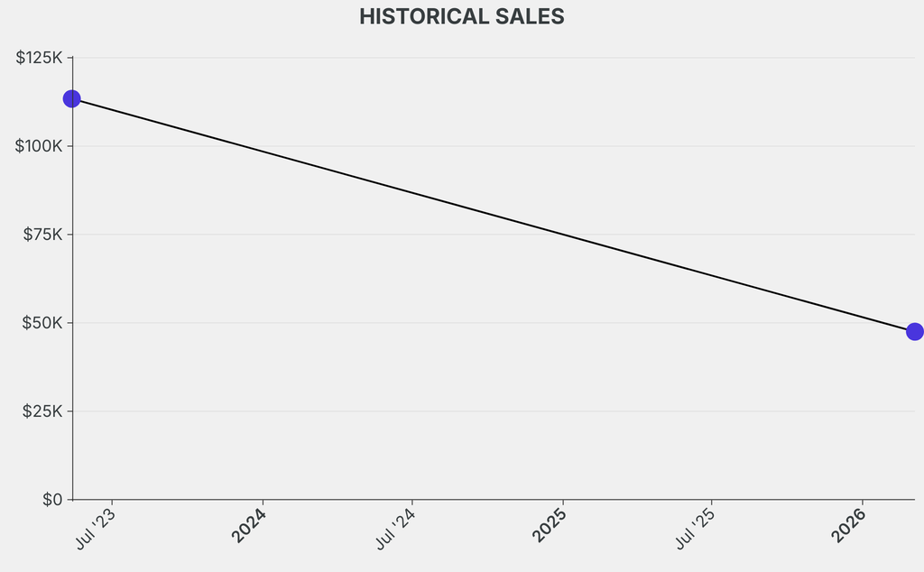Click the x-axis tick mark above 2024
Screen dimensions: 924x572
(x=263, y=503)
